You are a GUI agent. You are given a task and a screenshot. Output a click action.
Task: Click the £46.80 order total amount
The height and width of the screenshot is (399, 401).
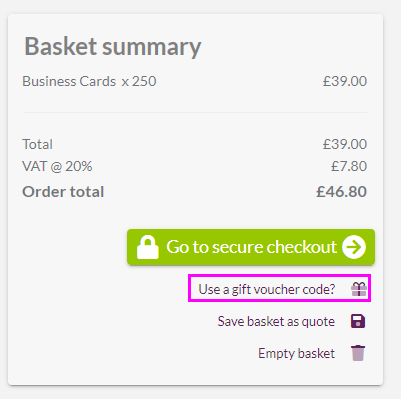(341, 192)
